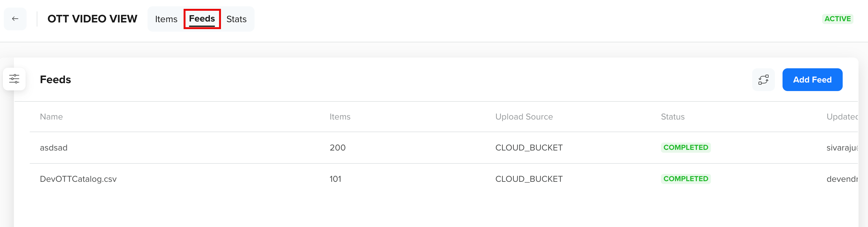Select the Feeds tab
The height and width of the screenshot is (227, 868).
click(x=202, y=19)
